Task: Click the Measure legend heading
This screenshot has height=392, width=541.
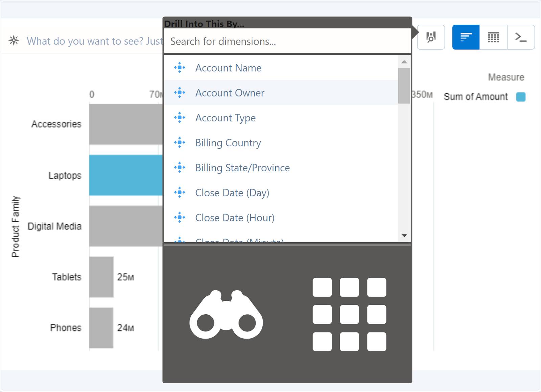Action: pos(506,77)
